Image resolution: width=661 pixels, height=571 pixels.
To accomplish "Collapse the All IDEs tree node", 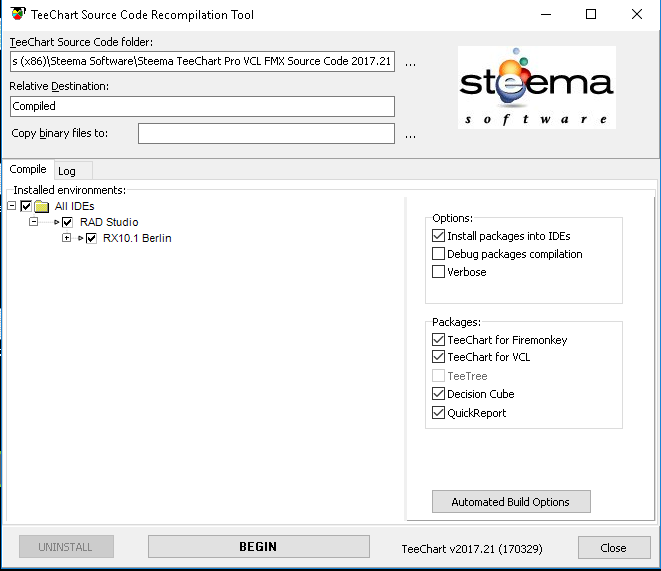I will click(12, 206).
